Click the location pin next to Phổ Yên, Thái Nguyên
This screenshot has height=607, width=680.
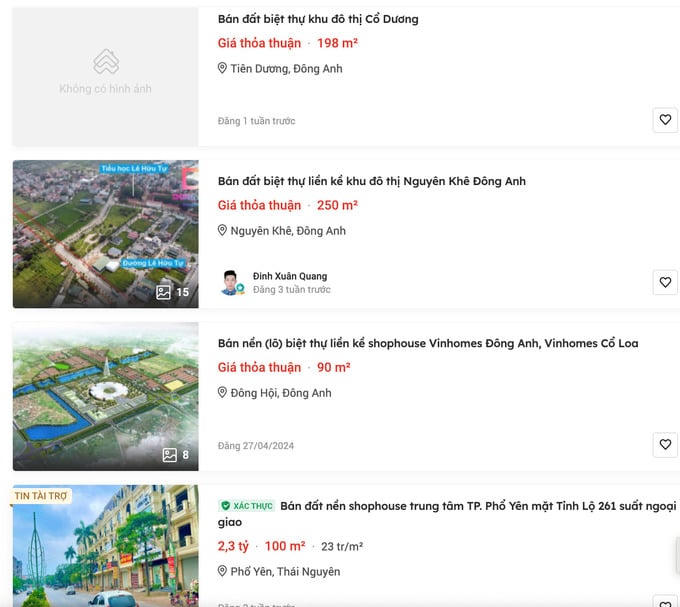coord(223,572)
